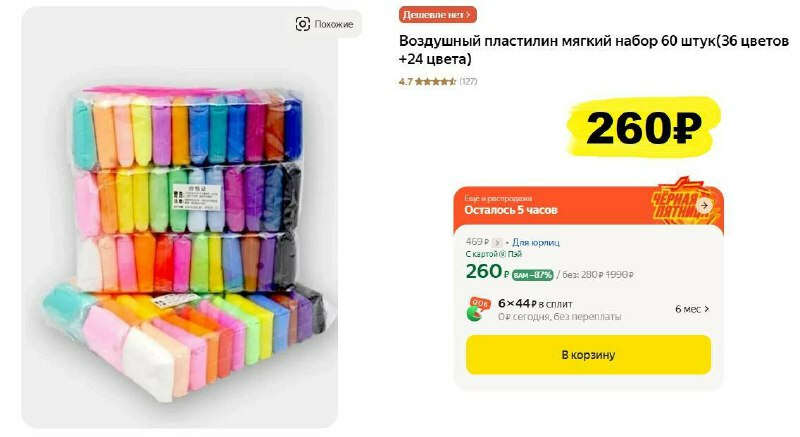Open the Дешевле нет badge
The height and width of the screenshot is (437, 800).
tap(437, 15)
